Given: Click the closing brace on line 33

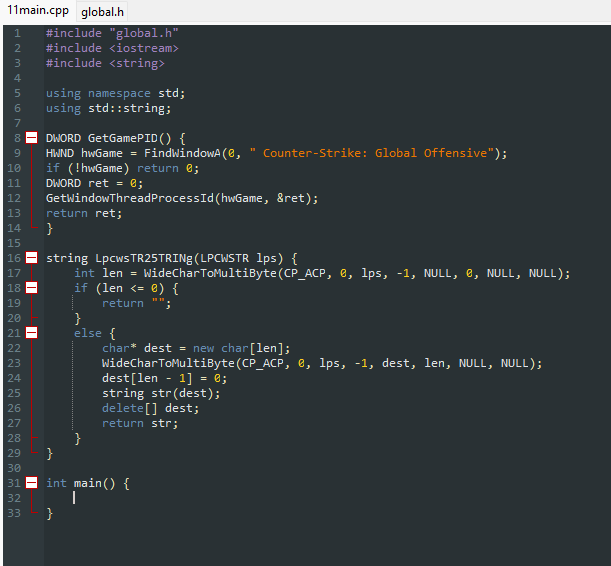Looking at the screenshot, I should pyautogui.click(x=49, y=513).
